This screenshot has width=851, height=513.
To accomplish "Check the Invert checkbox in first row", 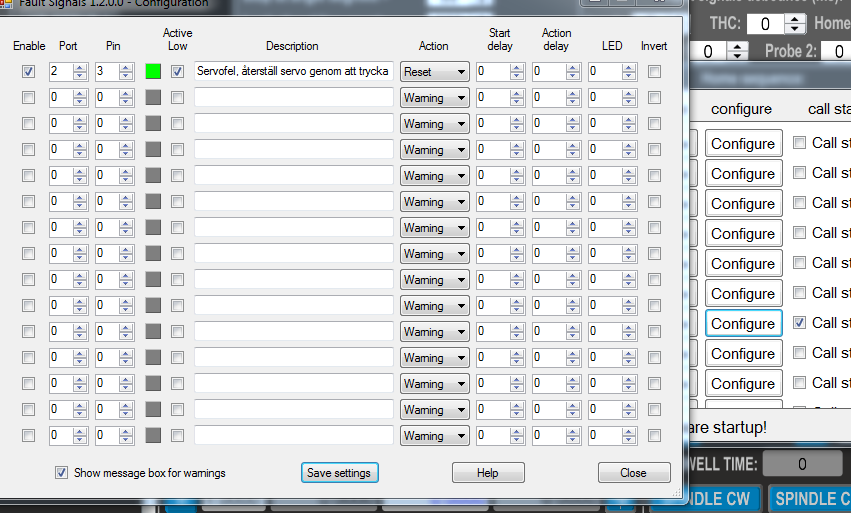I will (x=654, y=72).
